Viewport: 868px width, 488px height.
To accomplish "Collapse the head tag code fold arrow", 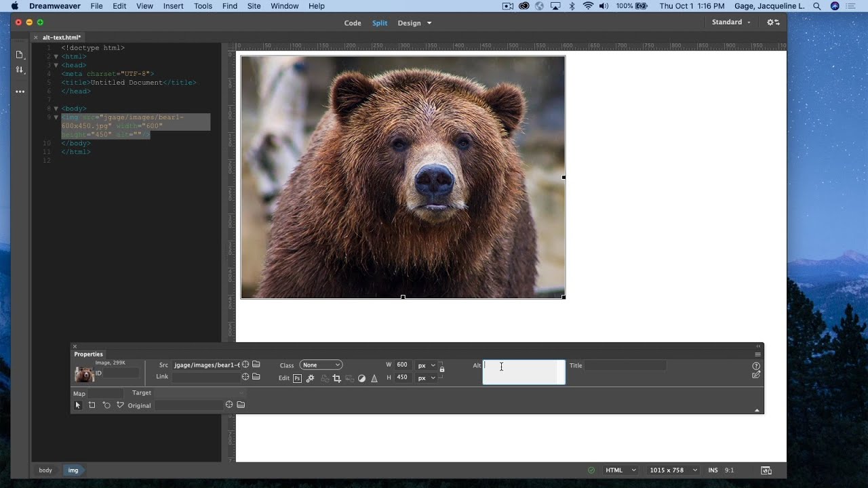I will [56, 65].
